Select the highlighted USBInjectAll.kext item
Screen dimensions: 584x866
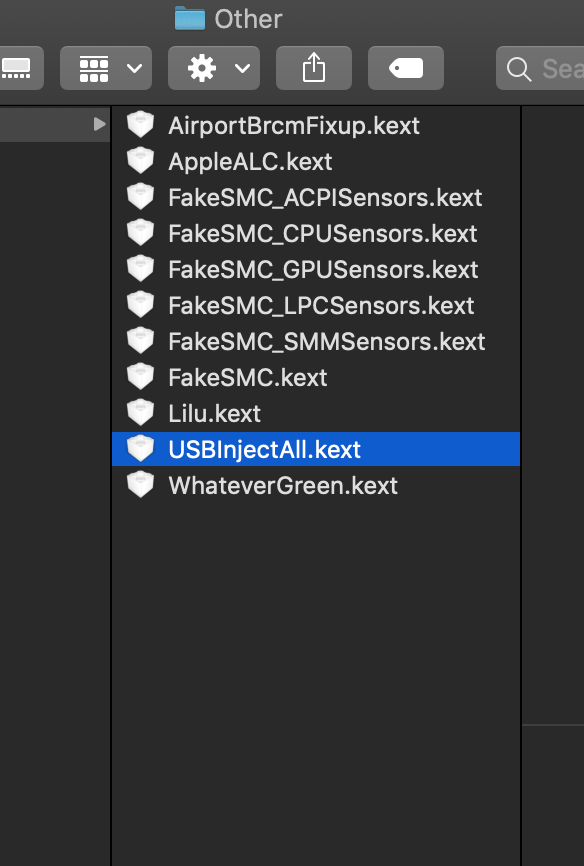(315, 449)
